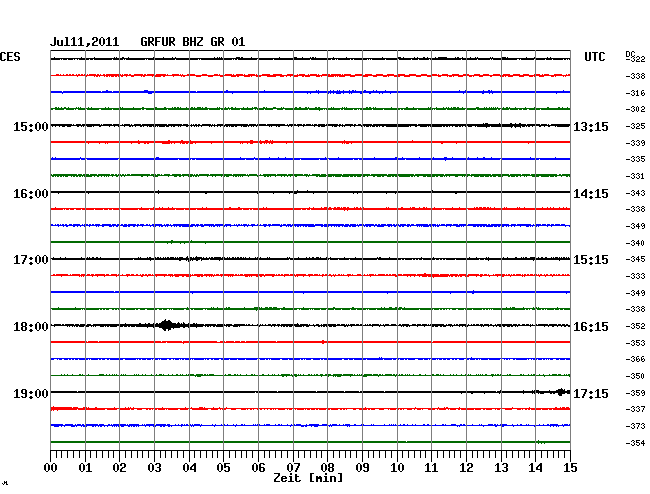
Task: Click the DC offset value -325
Action: coord(635,126)
